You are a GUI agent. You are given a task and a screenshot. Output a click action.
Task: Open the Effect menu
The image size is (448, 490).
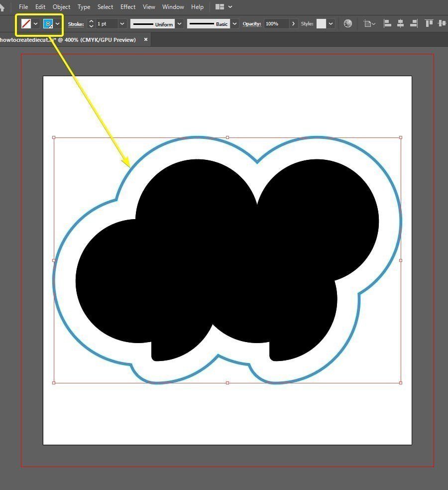pos(127,6)
